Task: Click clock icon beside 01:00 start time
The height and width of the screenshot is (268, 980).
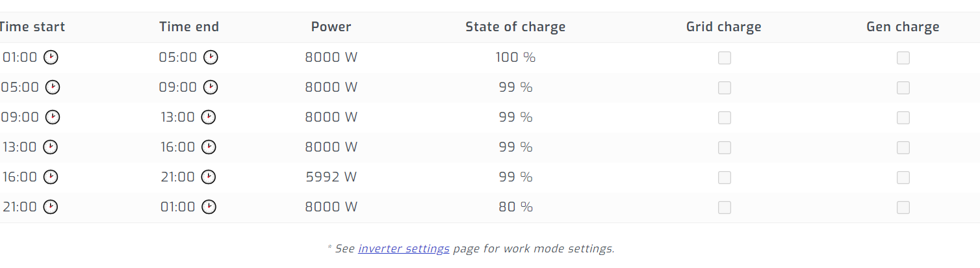Action: pos(51,57)
